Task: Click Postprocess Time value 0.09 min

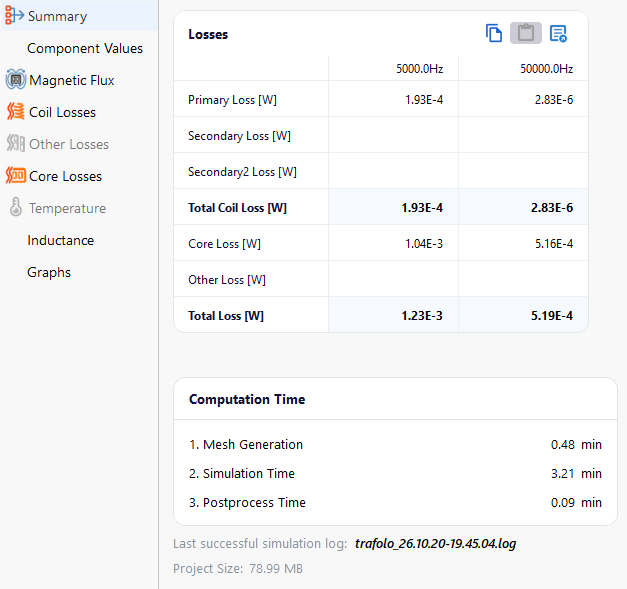Action: pos(576,503)
